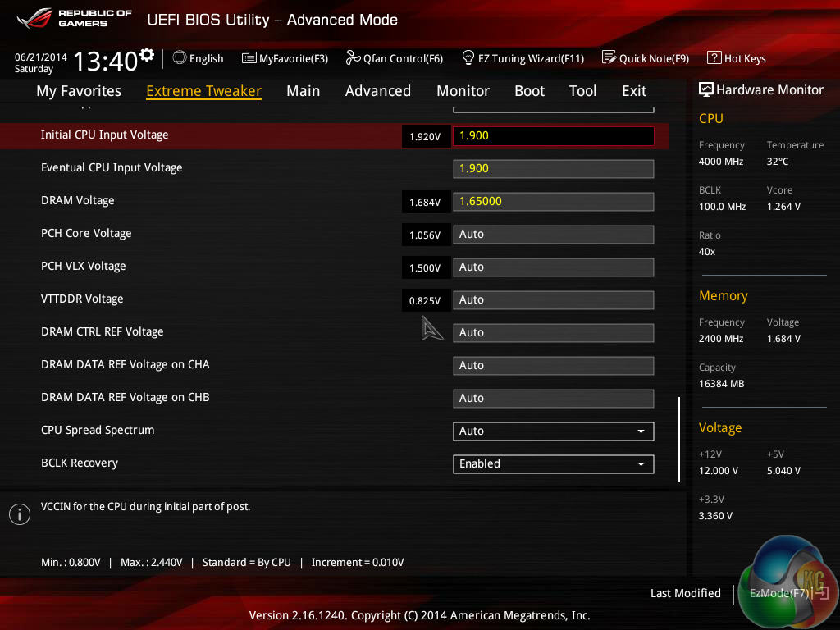Click the EZ Tuning Wizard lightbulb icon
Image resolution: width=840 pixels, height=630 pixels.
pos(468,57)
